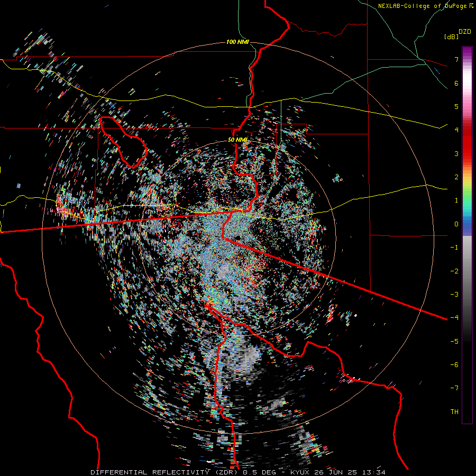476x476 pixels.
Task: Click the DIFFERENTIAL REFLECTIVITY (ZDR) title text
Action: click(164, 472)
